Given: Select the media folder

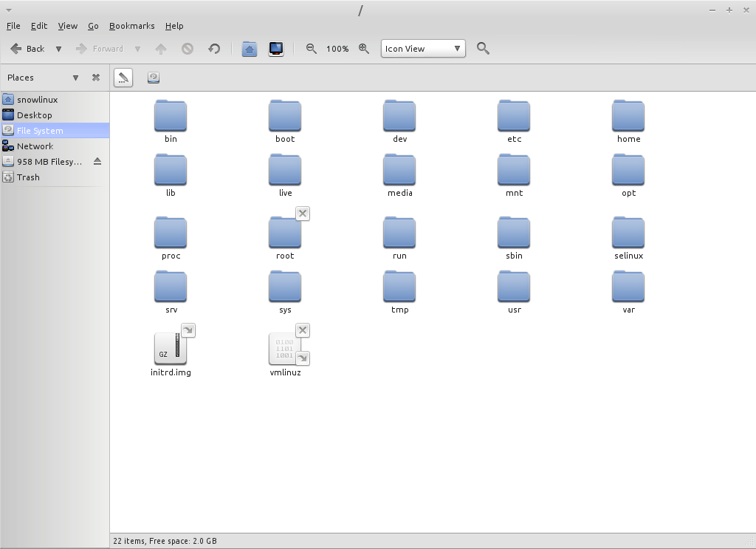Looking at the screenshot, I should pyautogui.click(x=399, y=176).
